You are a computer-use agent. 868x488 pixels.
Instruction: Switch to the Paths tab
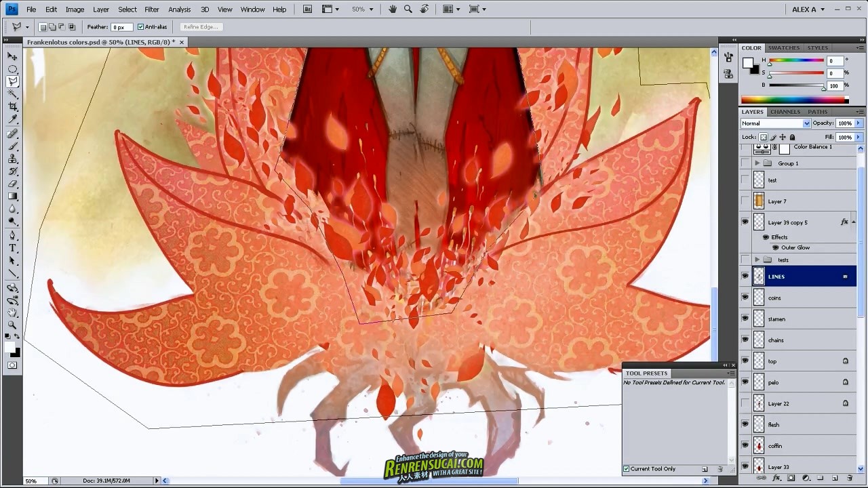818,112
